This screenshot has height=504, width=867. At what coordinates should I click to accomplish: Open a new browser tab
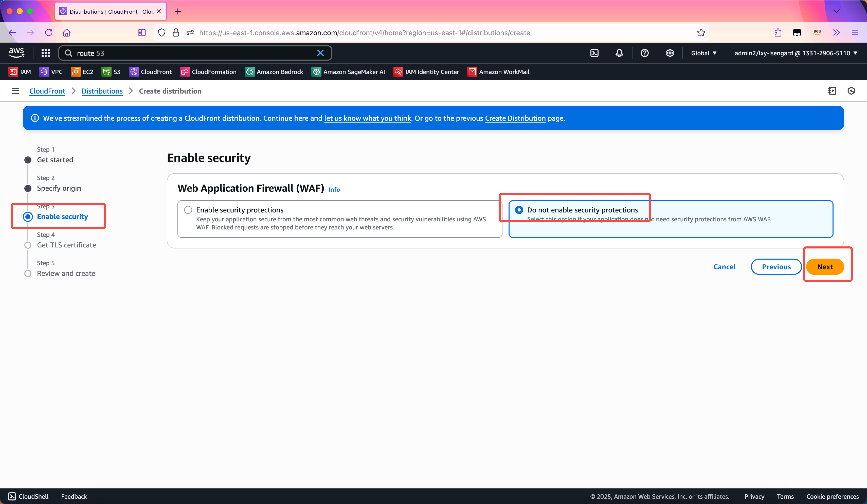coord(177,11)
